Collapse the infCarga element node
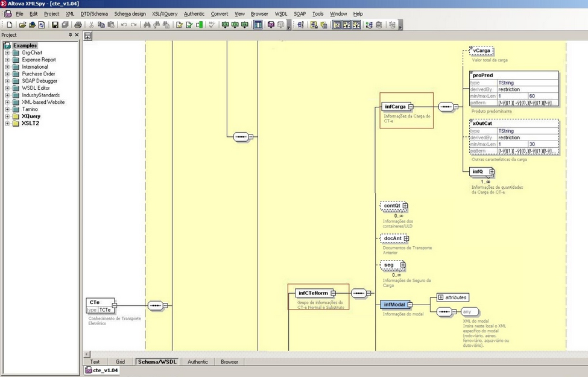 coord(411,107)
